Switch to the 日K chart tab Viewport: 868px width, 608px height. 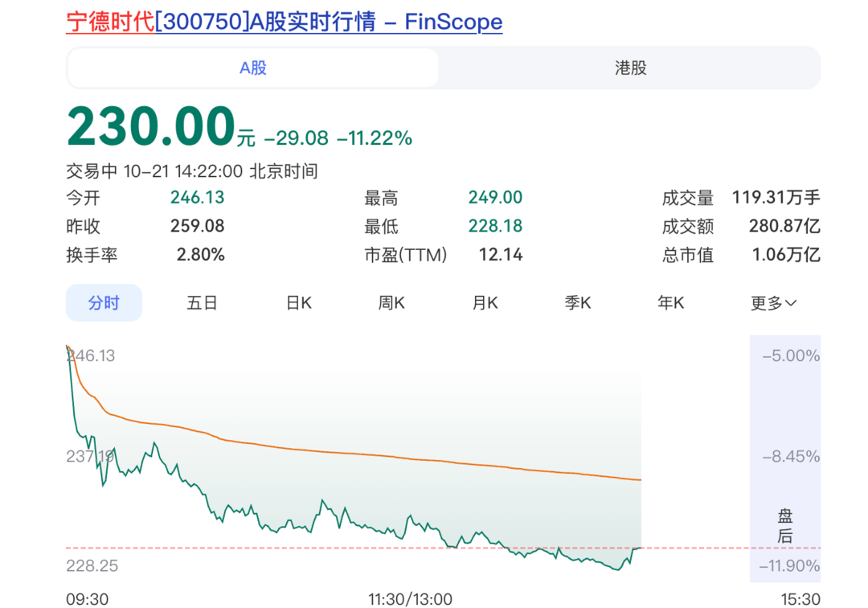[299, 303]
